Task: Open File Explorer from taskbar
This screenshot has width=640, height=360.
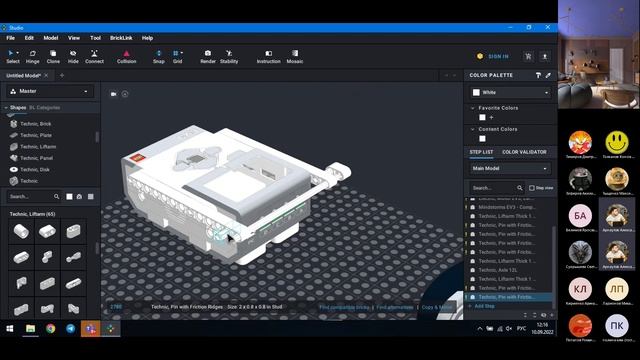Action: pos(30,329)
